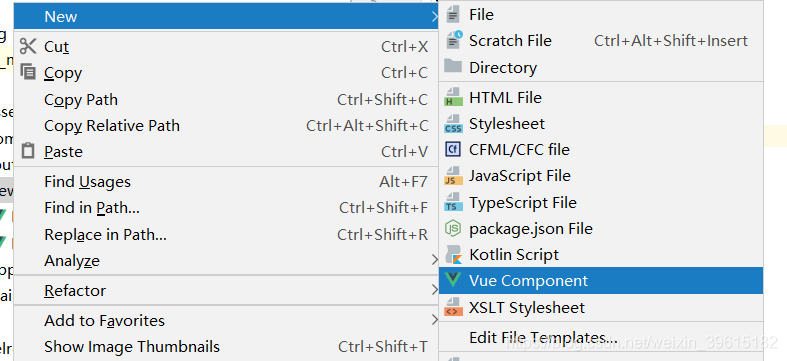
Task: Select Copy Path menu entry
Action: click(x=226, y=99)
